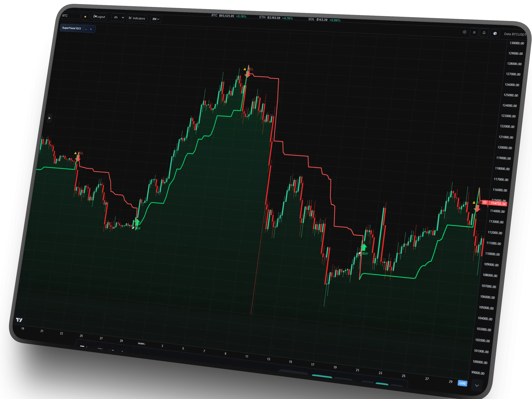The height and width of the screenshot is (399, 532).
Task: Open the pie chart panel icon
Action: pyautogui.click(x=495, y=34)
